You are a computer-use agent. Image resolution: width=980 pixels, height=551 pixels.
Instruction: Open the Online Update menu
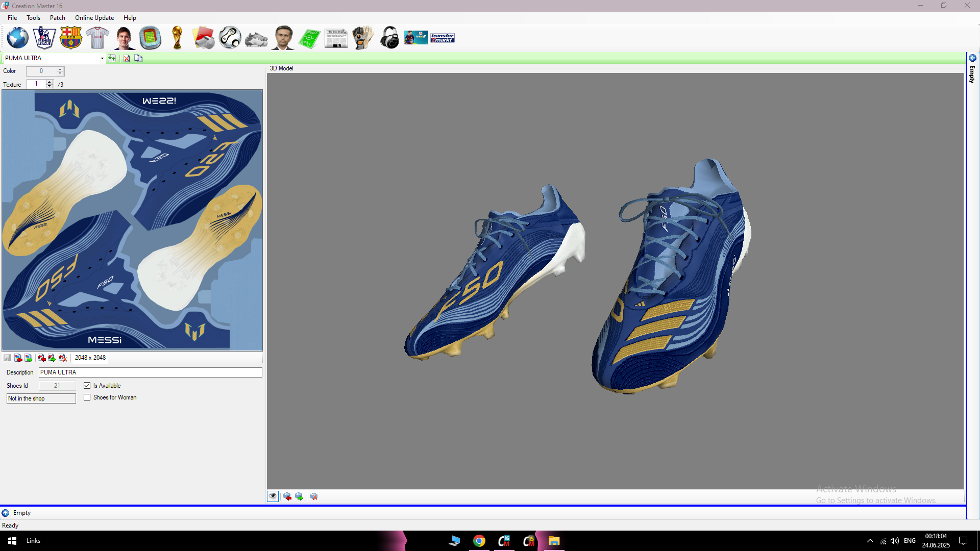(x=94, y=18)
